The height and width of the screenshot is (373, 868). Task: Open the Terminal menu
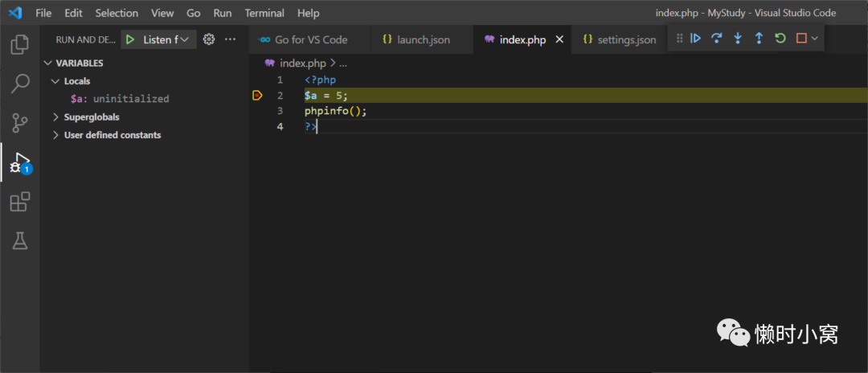pos(264,13)
